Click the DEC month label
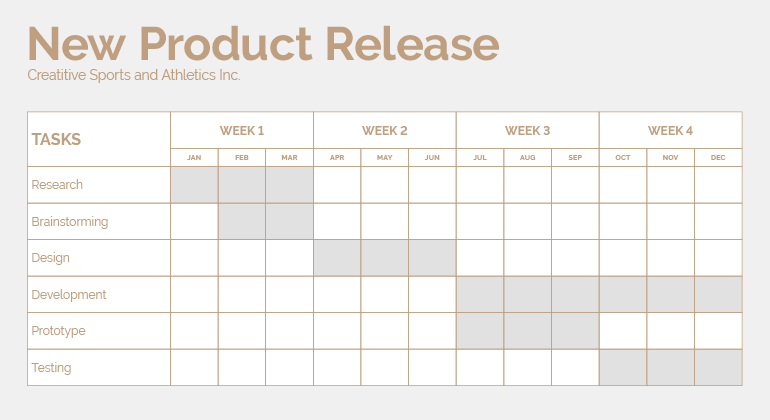Image resolution: width=770 pixels, height=420 pixels. [x=718, y=158]
